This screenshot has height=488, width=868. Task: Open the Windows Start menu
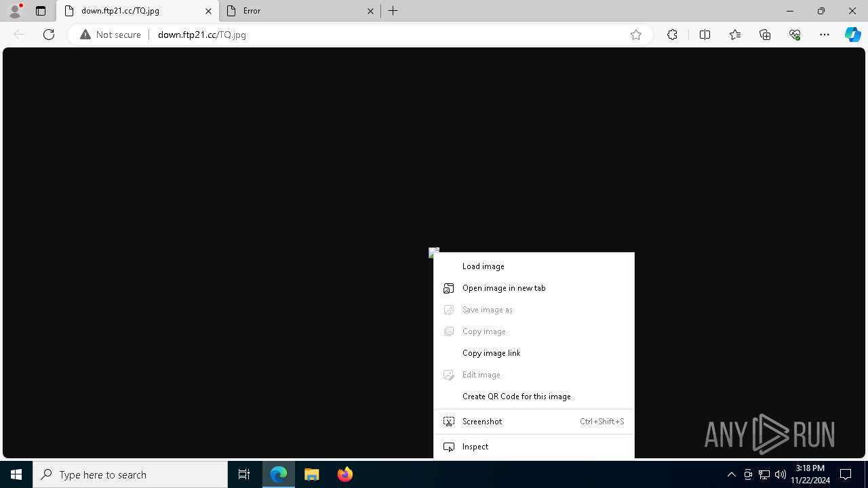pos(16,474)
